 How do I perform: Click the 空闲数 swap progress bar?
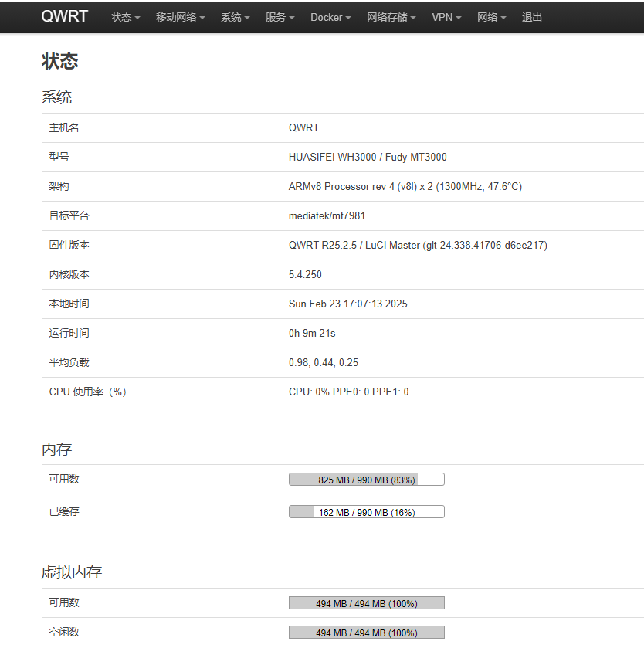coord(367,633)
